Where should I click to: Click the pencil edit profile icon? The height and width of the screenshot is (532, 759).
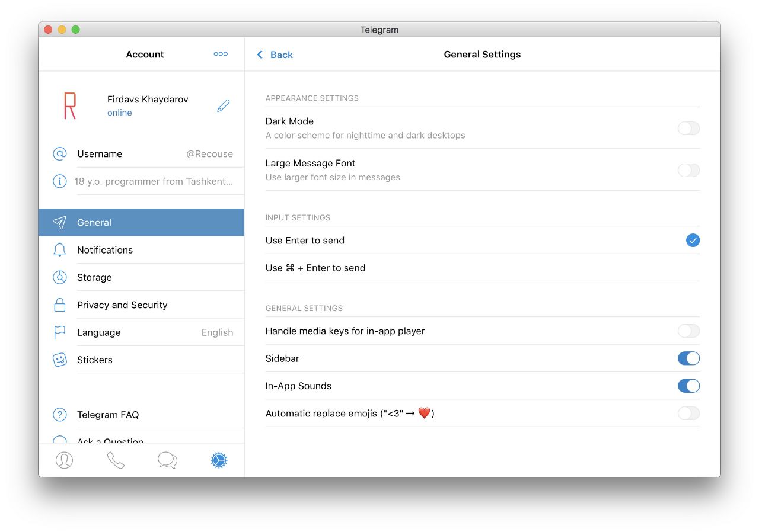click(x=223, y=106)
